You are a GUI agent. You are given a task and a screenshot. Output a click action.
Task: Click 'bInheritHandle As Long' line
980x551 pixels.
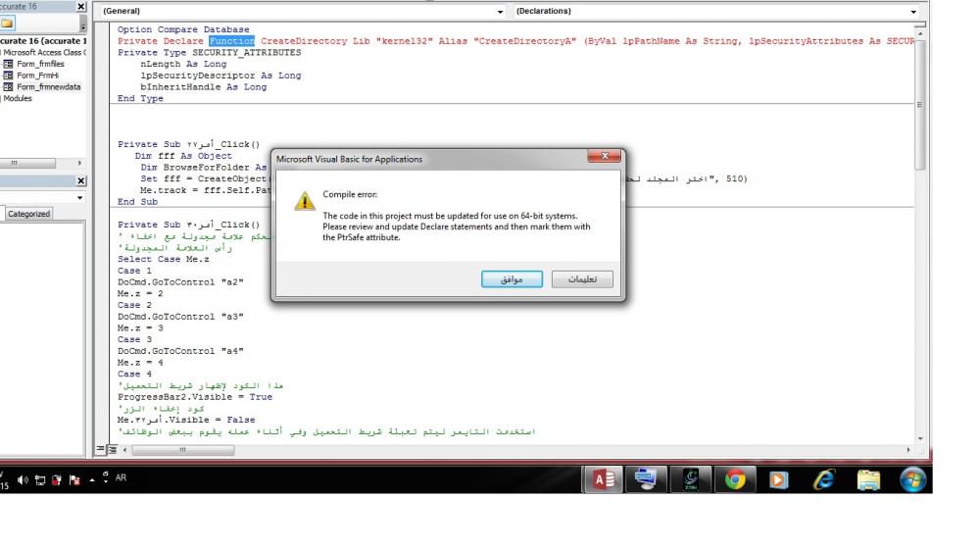click(203, 87)
